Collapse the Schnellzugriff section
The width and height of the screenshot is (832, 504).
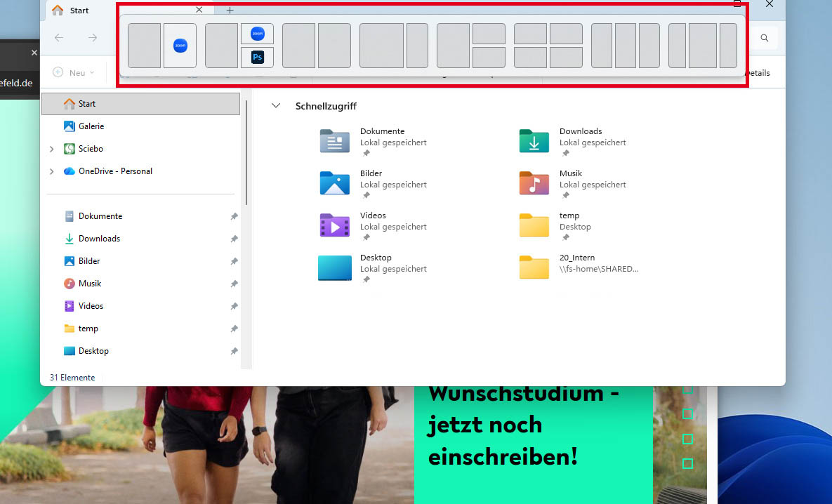277,106
